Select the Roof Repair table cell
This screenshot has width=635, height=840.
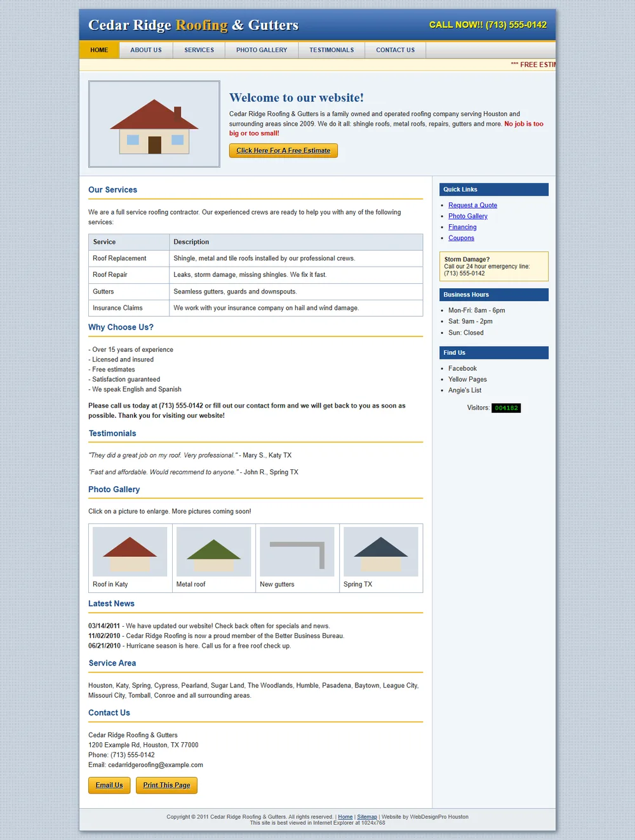129,275
